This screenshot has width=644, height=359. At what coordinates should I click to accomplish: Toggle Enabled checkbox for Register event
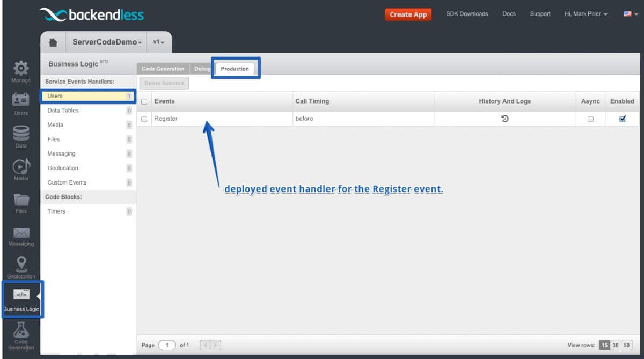tap(623, 119)
